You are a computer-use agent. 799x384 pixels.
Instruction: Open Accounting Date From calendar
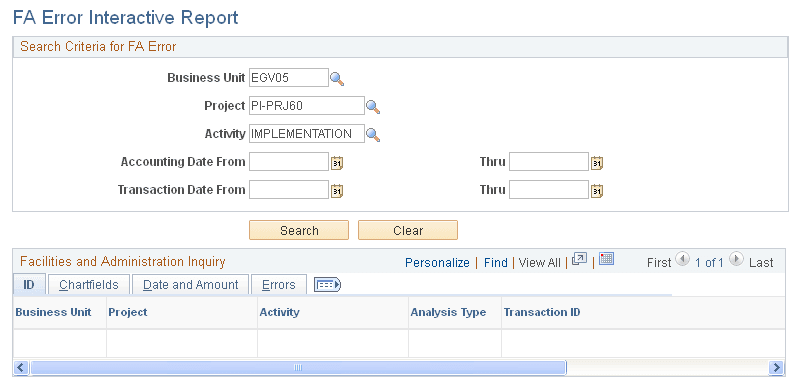pyautogui.click(x=337, y=163)
